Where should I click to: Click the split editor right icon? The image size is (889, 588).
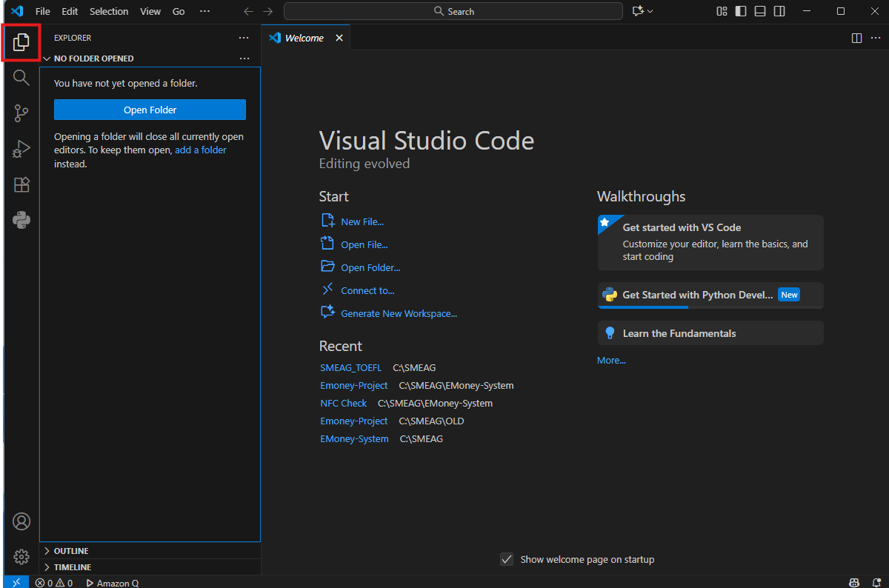pos(856,38)
